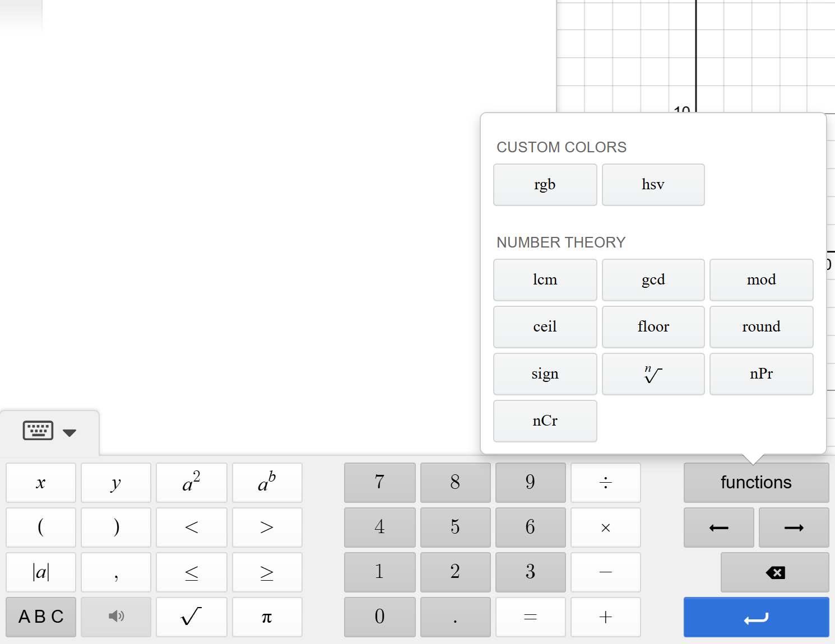The image size is (835, 644).
Task: Insert the hsv color function
Action: (653, 184)
